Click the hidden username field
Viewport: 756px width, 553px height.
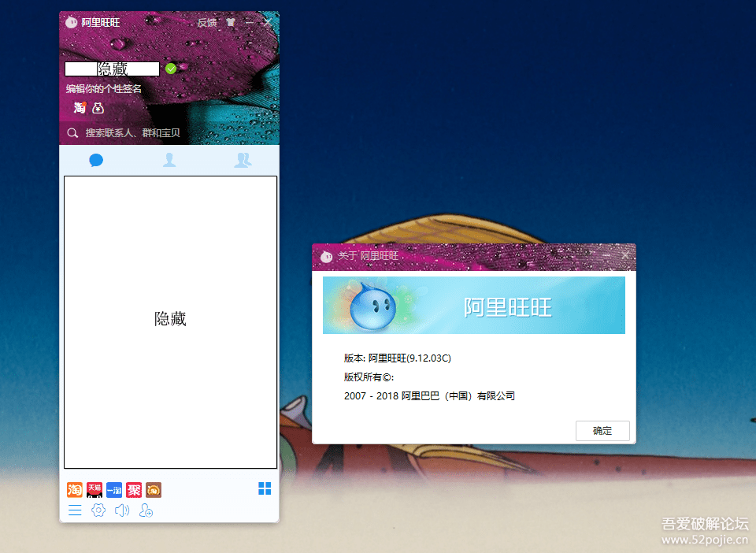tap(112, 69)
